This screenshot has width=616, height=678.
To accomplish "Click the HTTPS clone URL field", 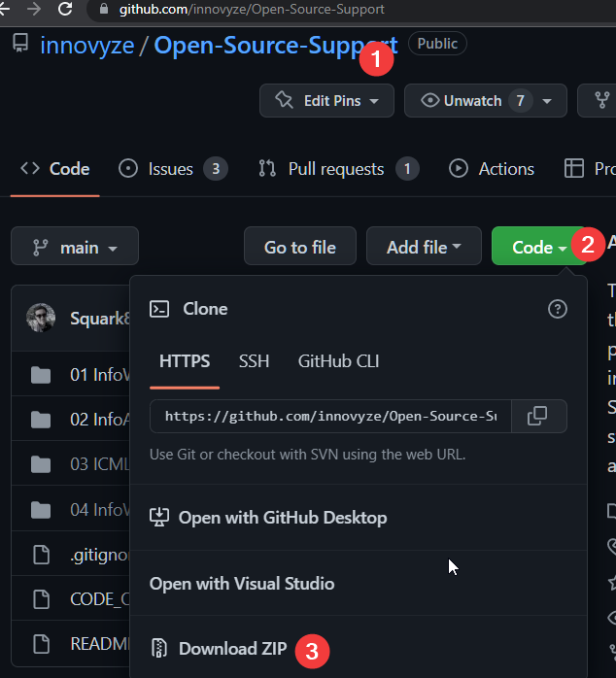I will (330, 416).
